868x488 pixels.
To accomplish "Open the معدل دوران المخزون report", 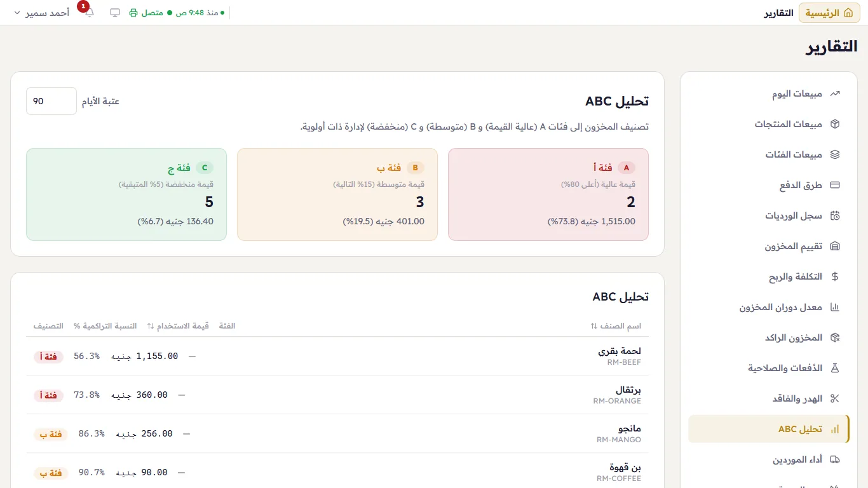I will [769, 307].
